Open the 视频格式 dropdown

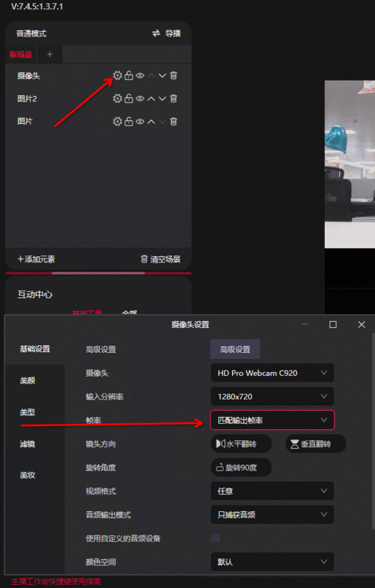[x=272, y=491]
